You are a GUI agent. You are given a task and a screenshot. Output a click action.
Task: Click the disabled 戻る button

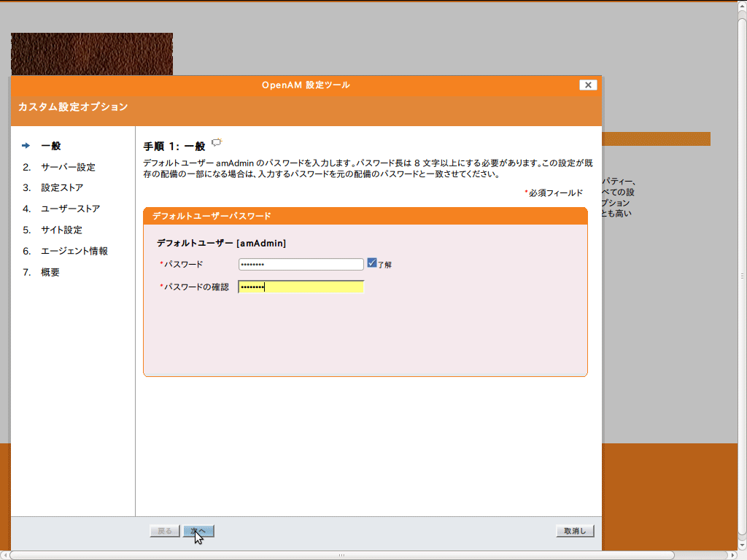(165, 531)
